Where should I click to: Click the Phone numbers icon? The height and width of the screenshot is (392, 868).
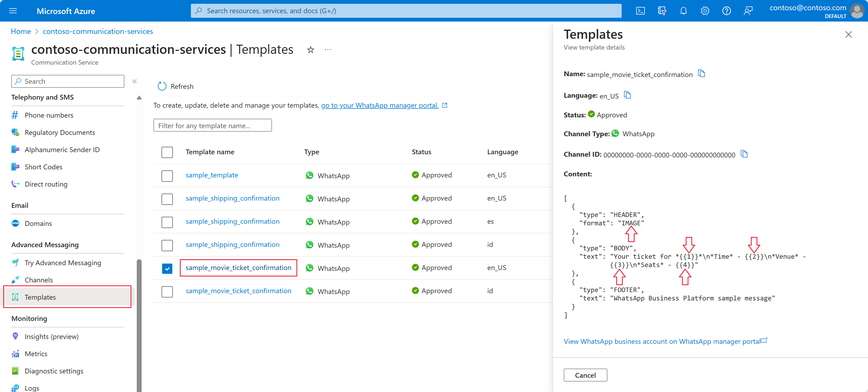(x=16, y=115)
